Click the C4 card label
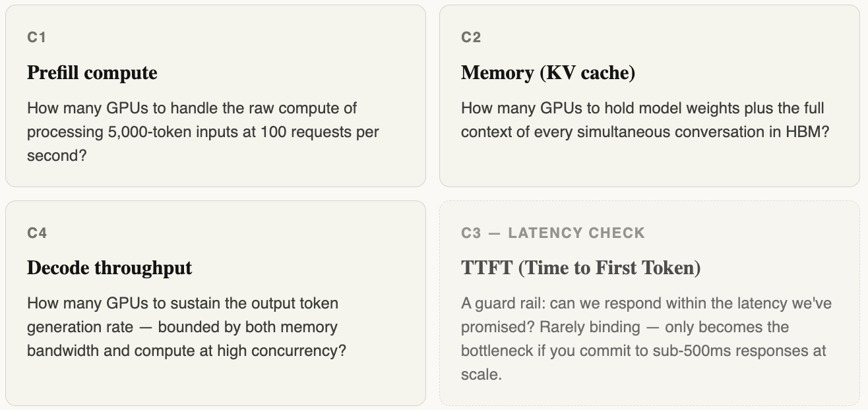The image size is (868, 410). (x=37, y=233)
